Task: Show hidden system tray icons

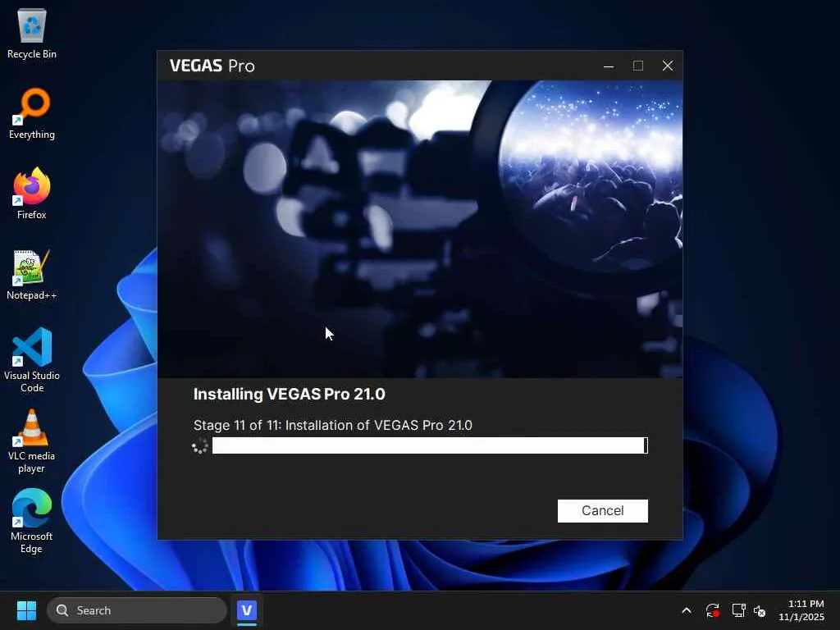Action: click(x=687, y=610)
